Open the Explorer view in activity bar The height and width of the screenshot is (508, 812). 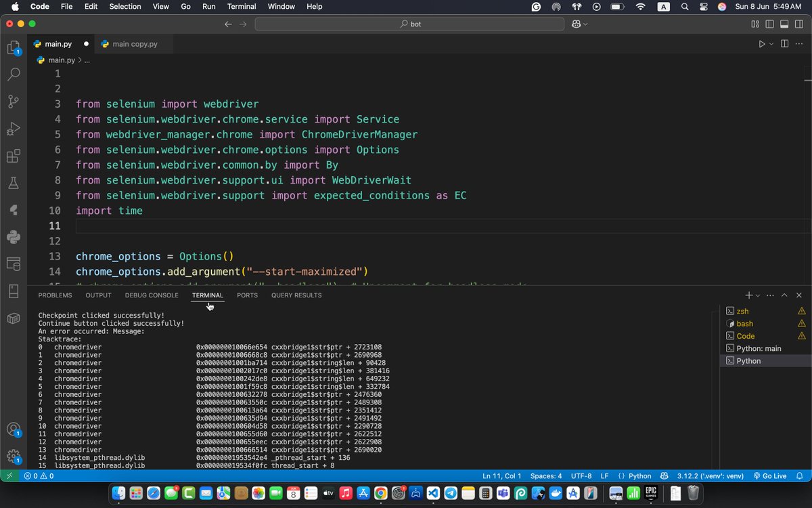[x=14, y=47]
